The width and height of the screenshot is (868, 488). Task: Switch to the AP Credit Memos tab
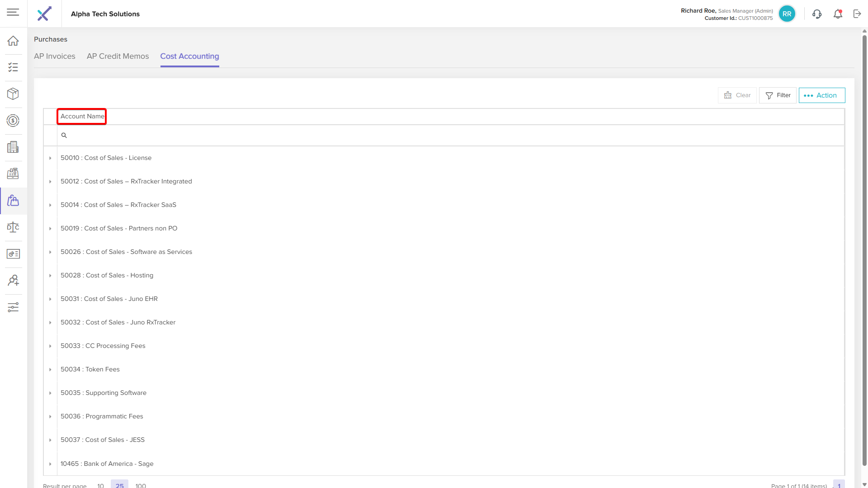[118, 56]
